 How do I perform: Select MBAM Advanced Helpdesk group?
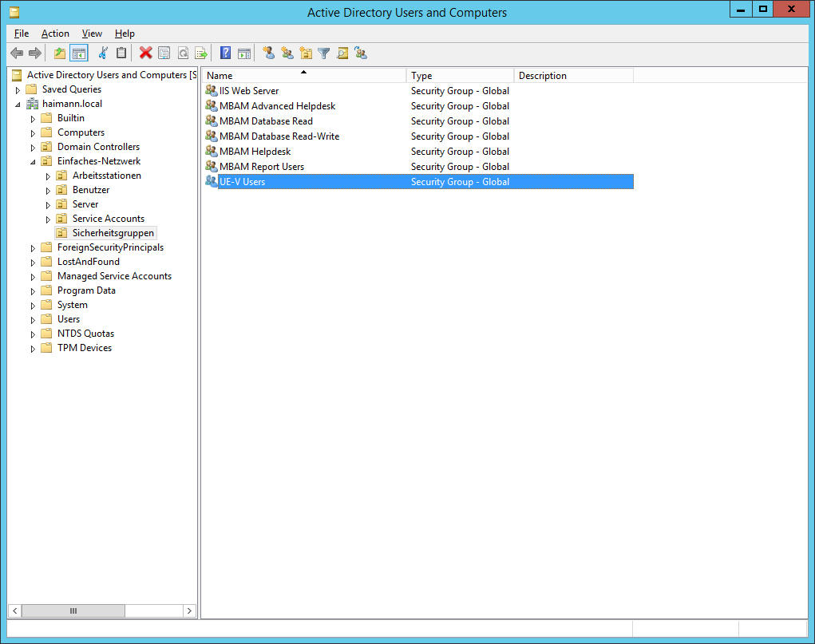pyautogui.click(x=277, y=105)
